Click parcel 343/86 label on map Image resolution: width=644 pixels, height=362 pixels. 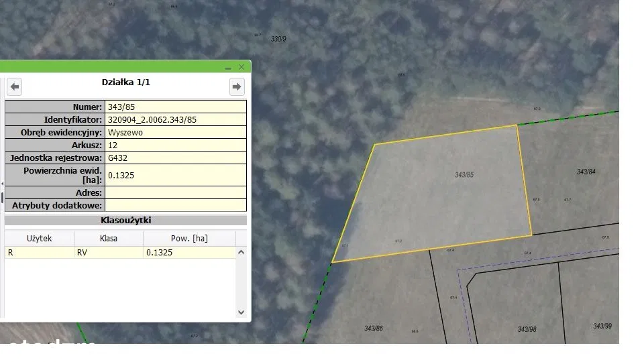(x=374, y=328)
